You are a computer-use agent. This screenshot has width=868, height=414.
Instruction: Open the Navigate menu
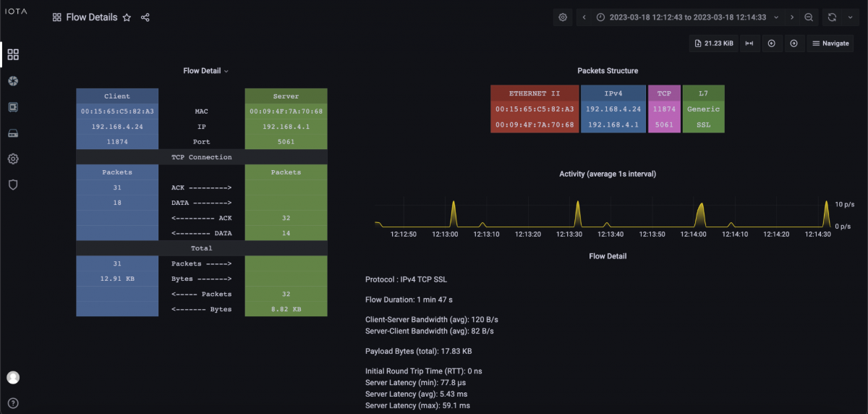pos(830,43)
